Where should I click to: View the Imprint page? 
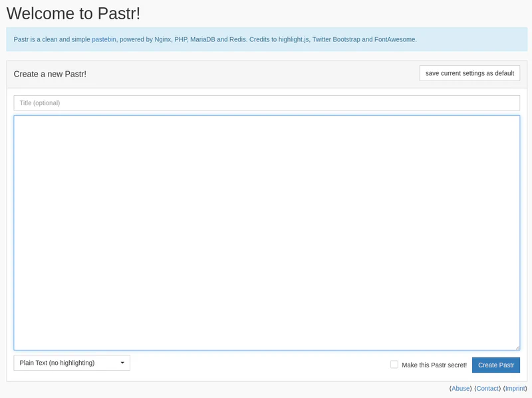pos(517,387)
